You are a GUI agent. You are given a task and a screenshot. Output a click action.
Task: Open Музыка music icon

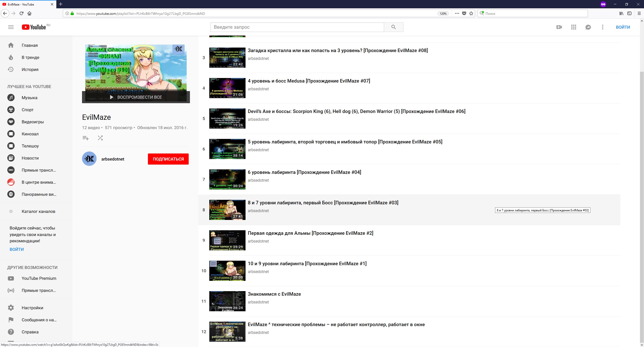11,98
